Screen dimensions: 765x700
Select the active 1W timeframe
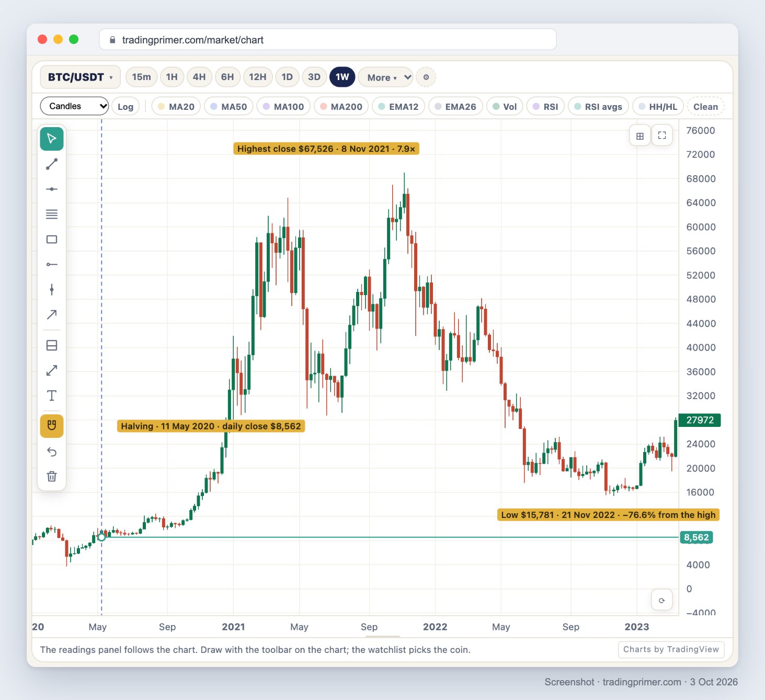pos(342,77)
